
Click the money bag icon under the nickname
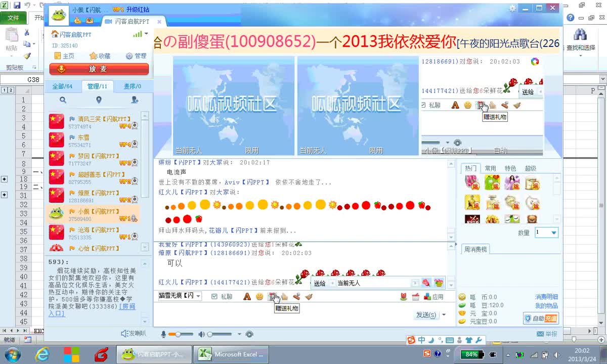coord(78,21)
